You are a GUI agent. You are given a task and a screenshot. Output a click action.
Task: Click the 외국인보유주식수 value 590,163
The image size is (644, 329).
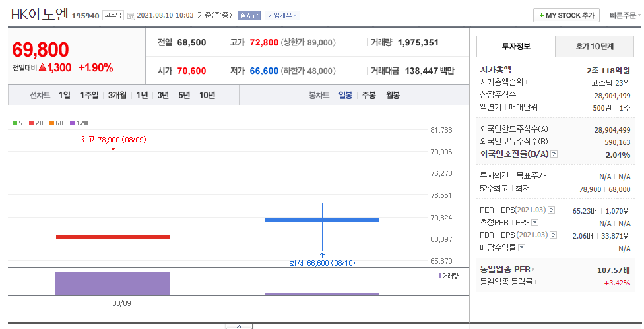[618, 142]
